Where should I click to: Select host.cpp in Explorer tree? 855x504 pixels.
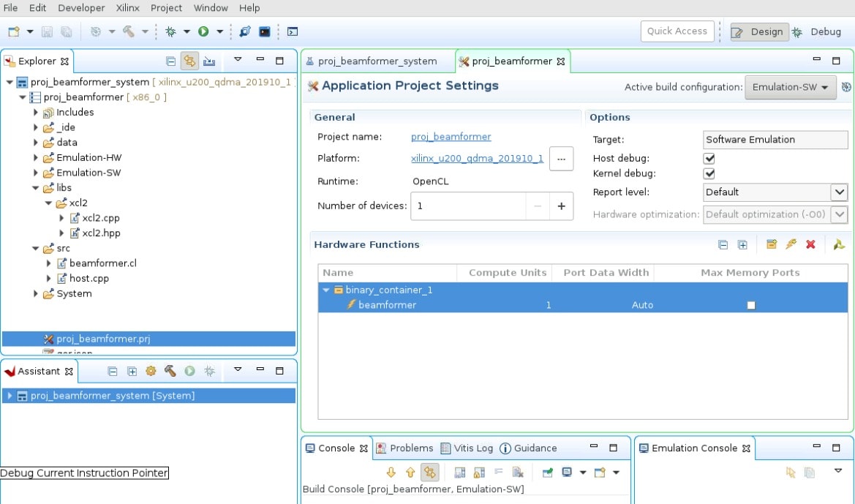coord(89,279)
